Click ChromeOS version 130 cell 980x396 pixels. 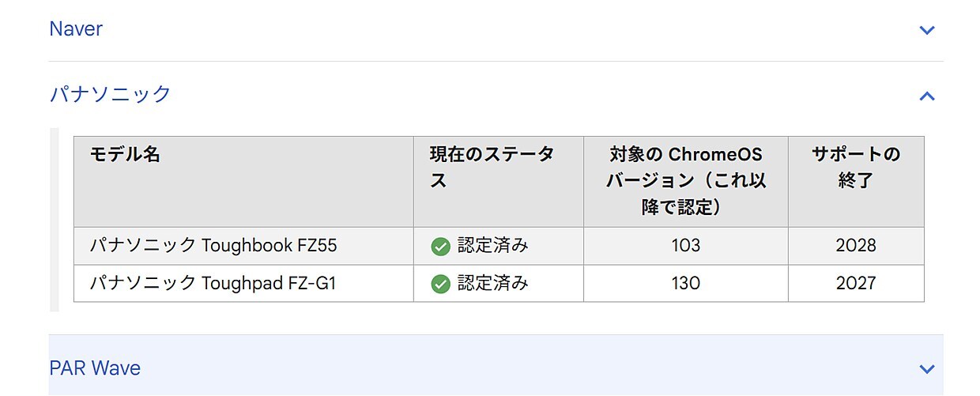pyautogui.click(x=685, y=283)
